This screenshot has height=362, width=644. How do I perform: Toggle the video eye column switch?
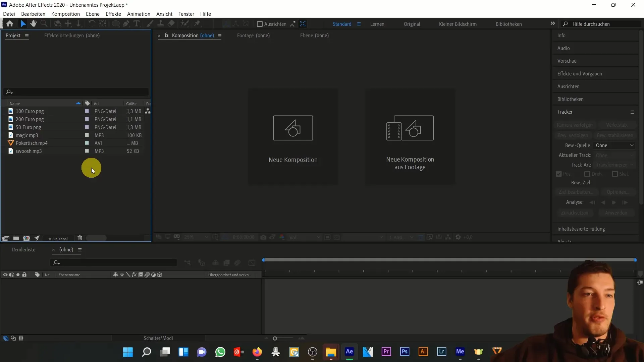pyautogui.click(x=5, y=275)
